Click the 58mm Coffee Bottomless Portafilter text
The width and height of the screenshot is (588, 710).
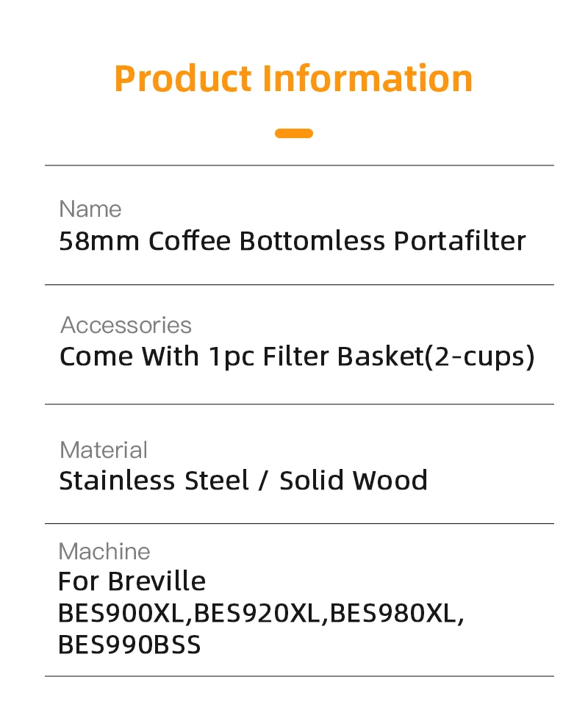click(292, 241)
